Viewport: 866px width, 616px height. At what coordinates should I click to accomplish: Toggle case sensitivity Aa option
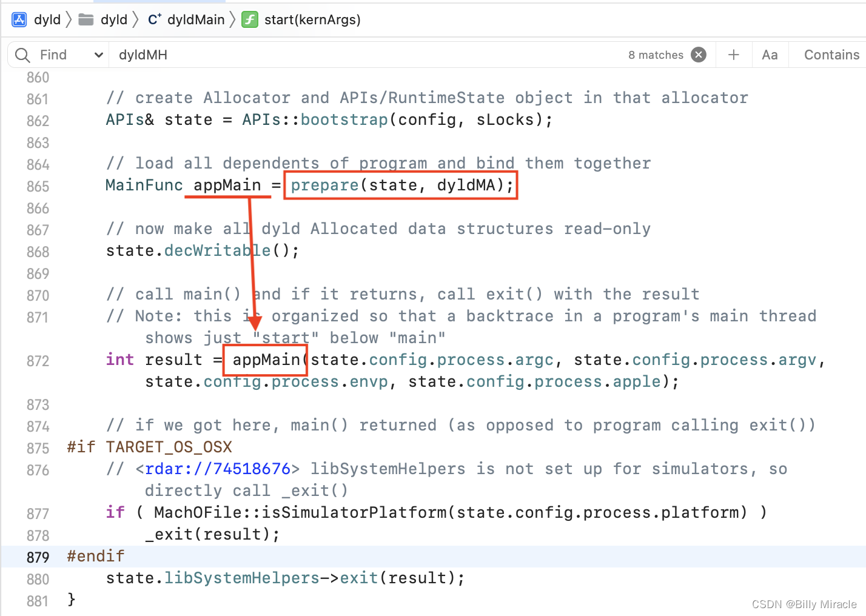point(770,55)
